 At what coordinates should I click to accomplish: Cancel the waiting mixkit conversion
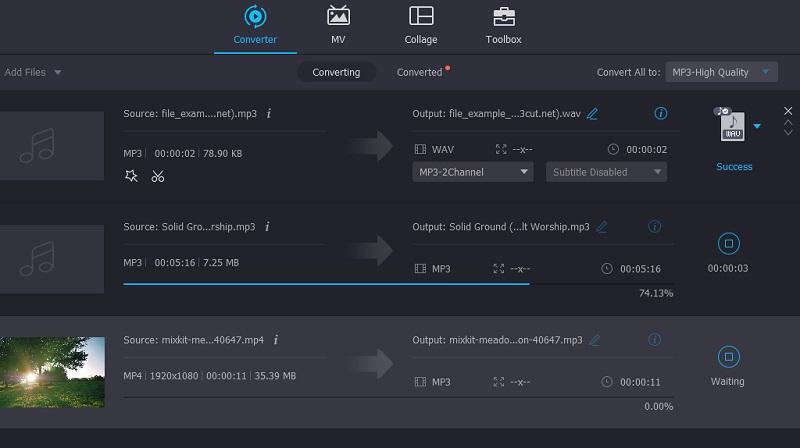(728, 356)
